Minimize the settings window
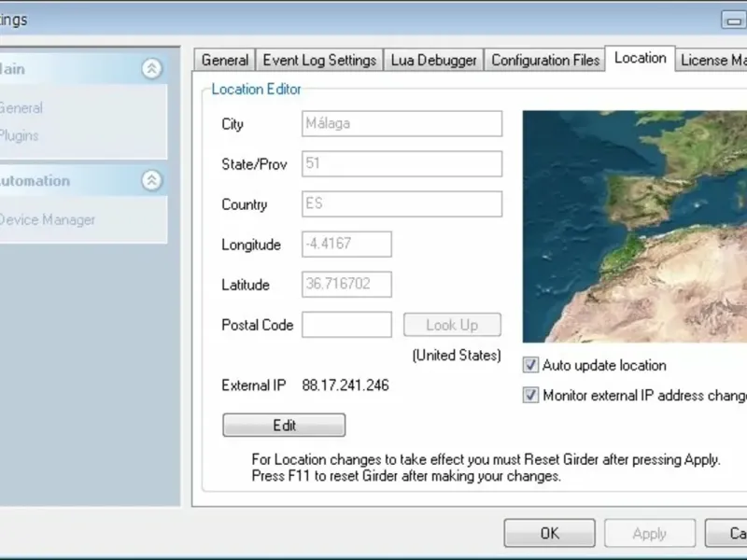 [x=734, y=20]
